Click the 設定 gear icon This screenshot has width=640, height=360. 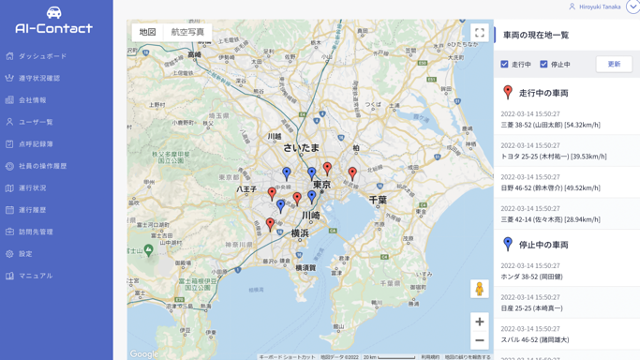(9, 254)
